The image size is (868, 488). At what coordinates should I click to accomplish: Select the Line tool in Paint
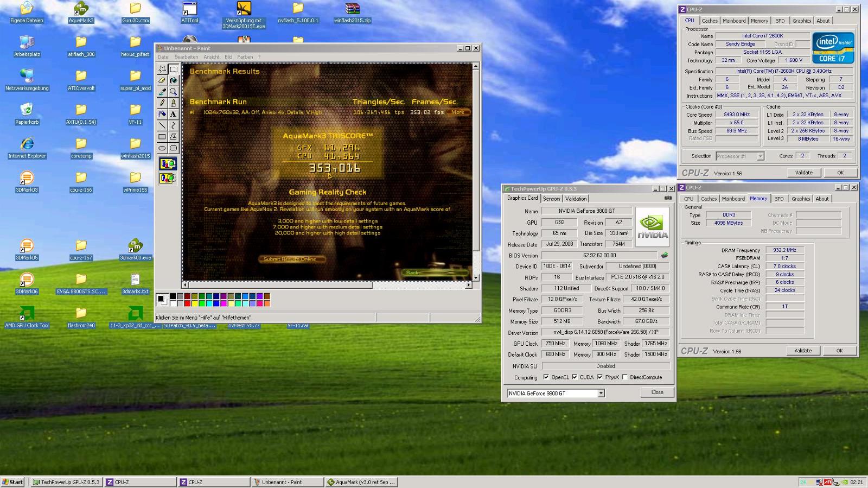click(x=162, y=126)
